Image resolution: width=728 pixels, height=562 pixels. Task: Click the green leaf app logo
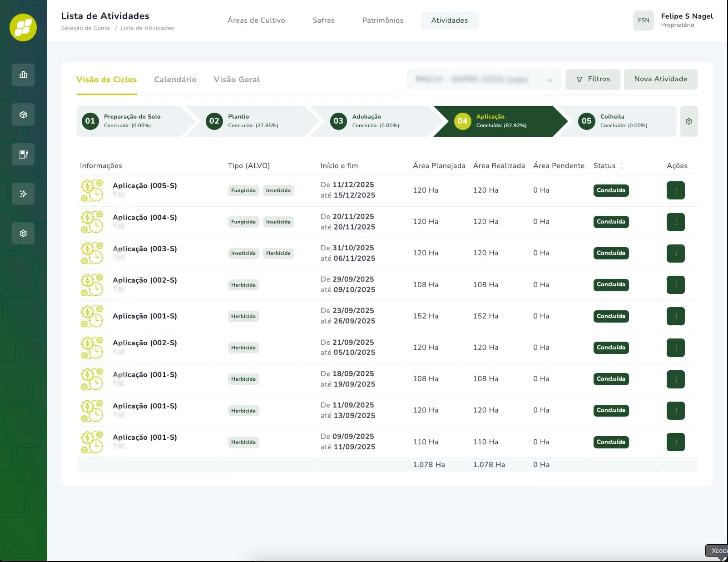pyautogui.click(x=23, y=27)
